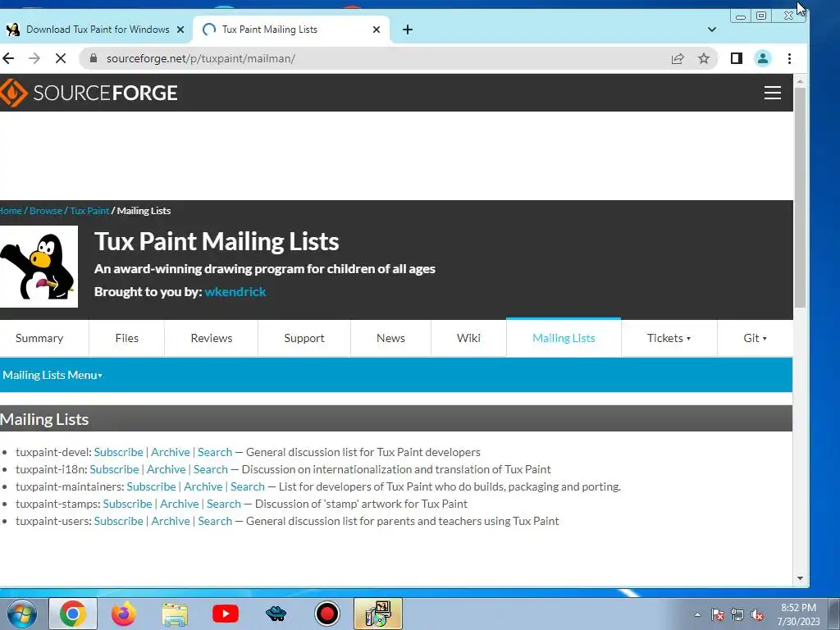The width and height of the screenshot is (840, 630).
Task: Click the page vertical scrollbar thumb
Action: click(800, 197)
